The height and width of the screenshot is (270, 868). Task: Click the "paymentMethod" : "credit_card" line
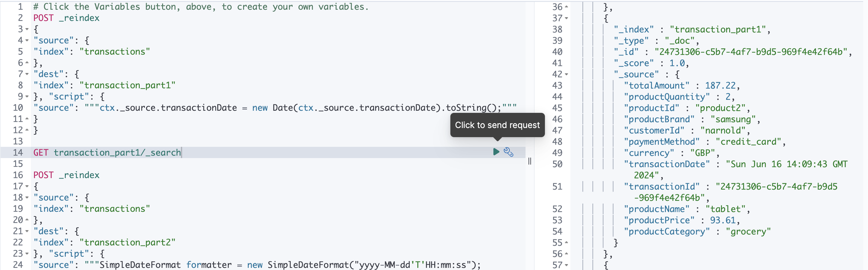tap(705, 142)
